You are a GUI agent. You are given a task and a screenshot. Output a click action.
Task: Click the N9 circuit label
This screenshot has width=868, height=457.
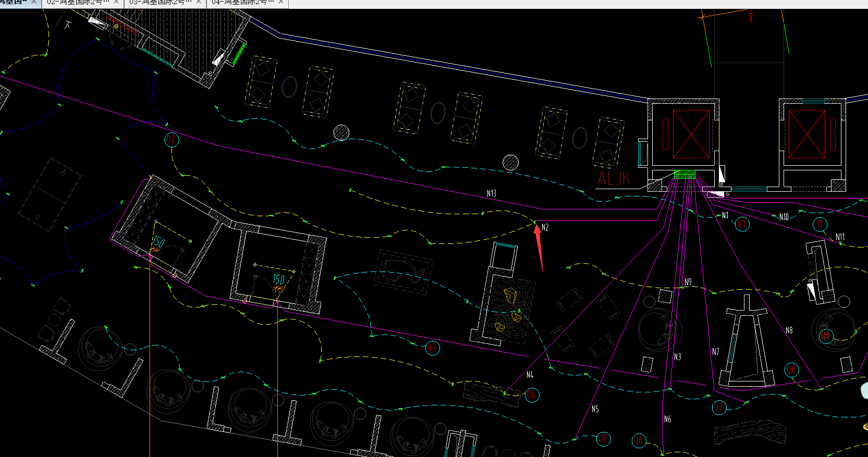(688, 282)
